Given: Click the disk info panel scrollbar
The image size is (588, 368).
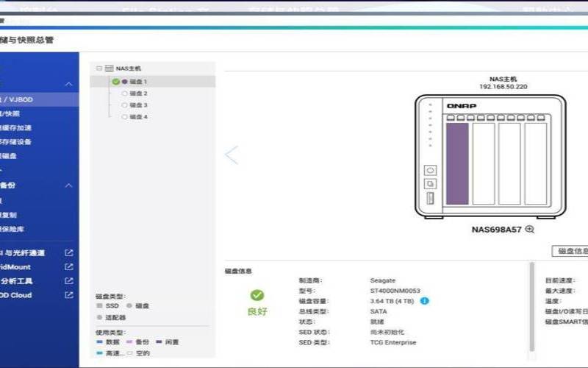Looking at the screenshot, I should [531, 306].
